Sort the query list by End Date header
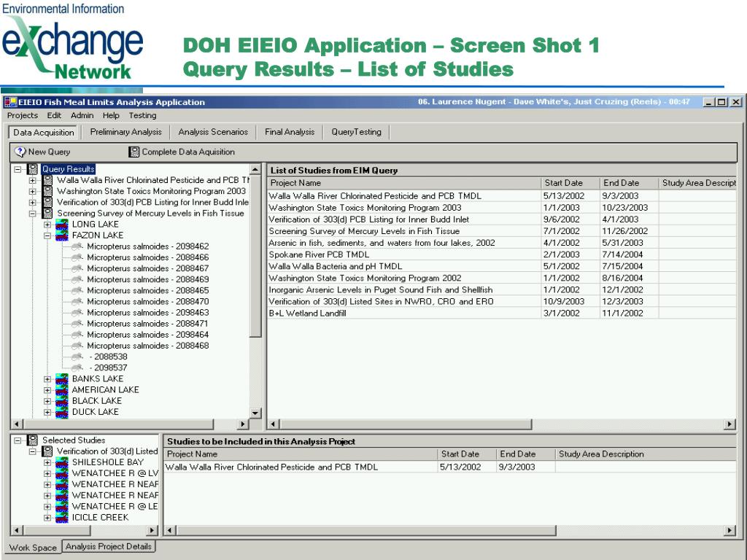The width and height of the screenshot is (747, 560). pyautogui.click(x=629, y=183)
